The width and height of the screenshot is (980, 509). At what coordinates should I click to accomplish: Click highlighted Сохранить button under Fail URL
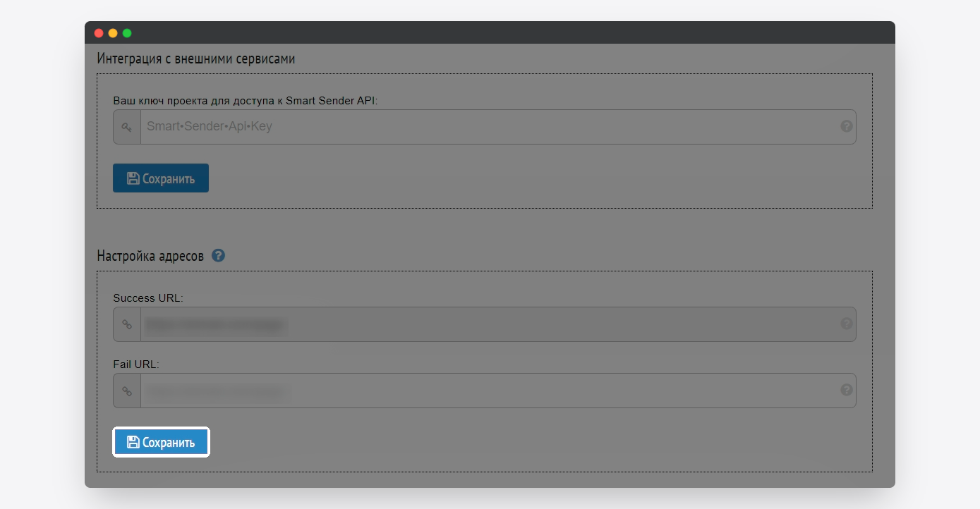161,442
